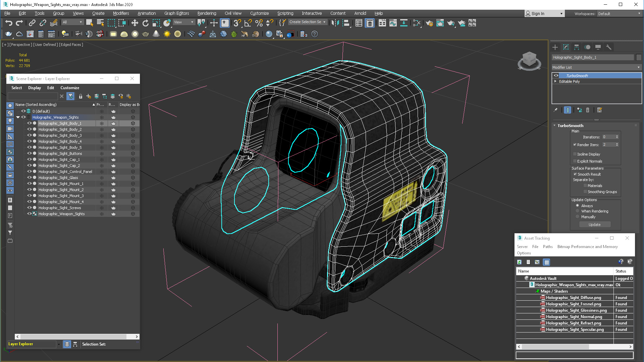Toggle visibility of Holographic_Sight_Buttons layer
The height and width of the screenshot is (362, 644).
[x=29, y=154]
